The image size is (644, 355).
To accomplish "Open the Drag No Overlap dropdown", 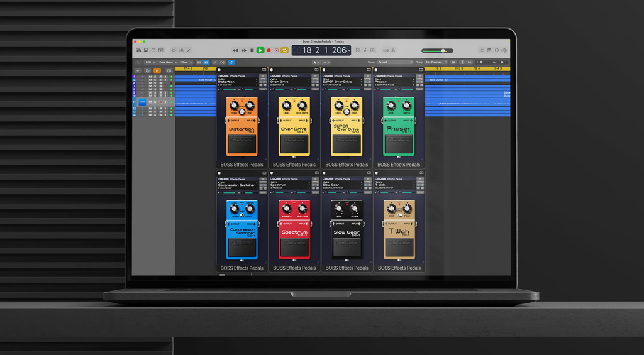I will (x=436, y=62).
